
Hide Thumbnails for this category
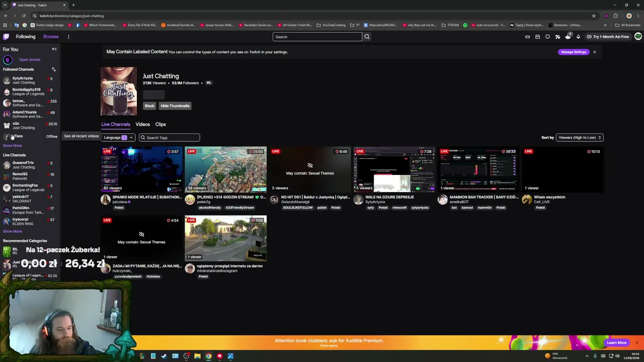coord(175,106)
